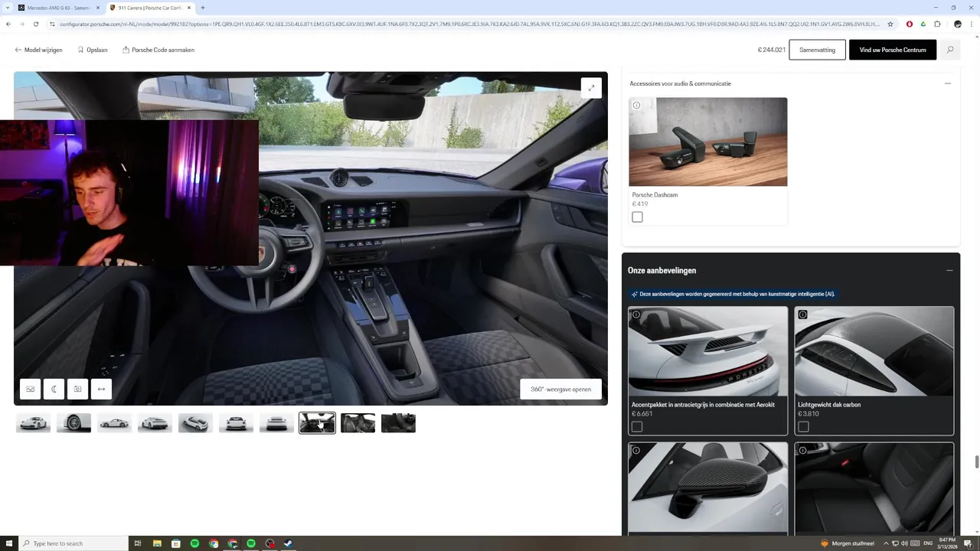Click the horizontal arrows dimension icon
This screenshot has height=551, width=980.
101,389
